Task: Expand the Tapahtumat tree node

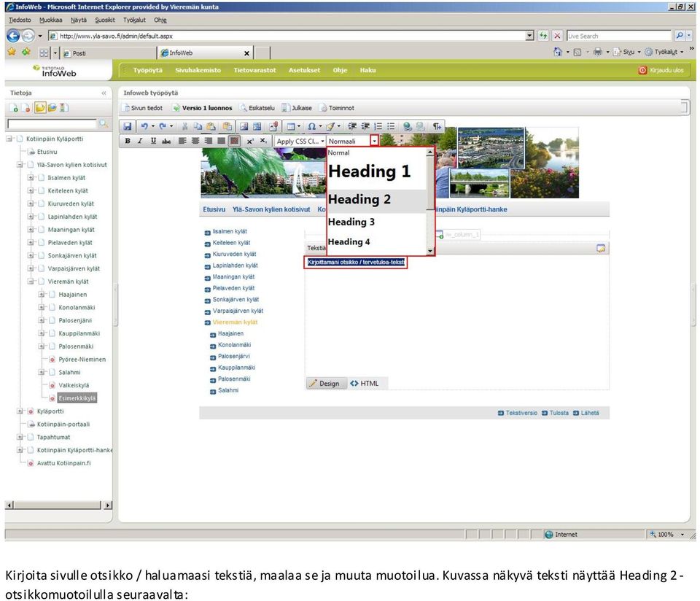Action: click(x=20, y=437)
